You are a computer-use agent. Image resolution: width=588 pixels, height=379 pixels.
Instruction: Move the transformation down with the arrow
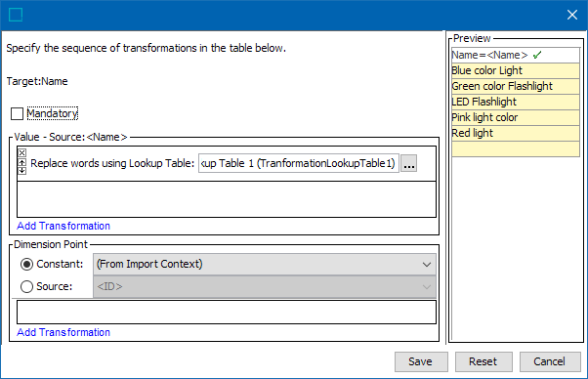(x=22, y=170)
